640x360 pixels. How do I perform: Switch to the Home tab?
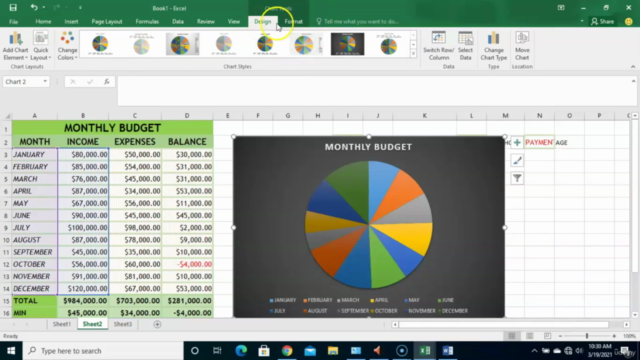pyautogui.click(x=43, y=22)
